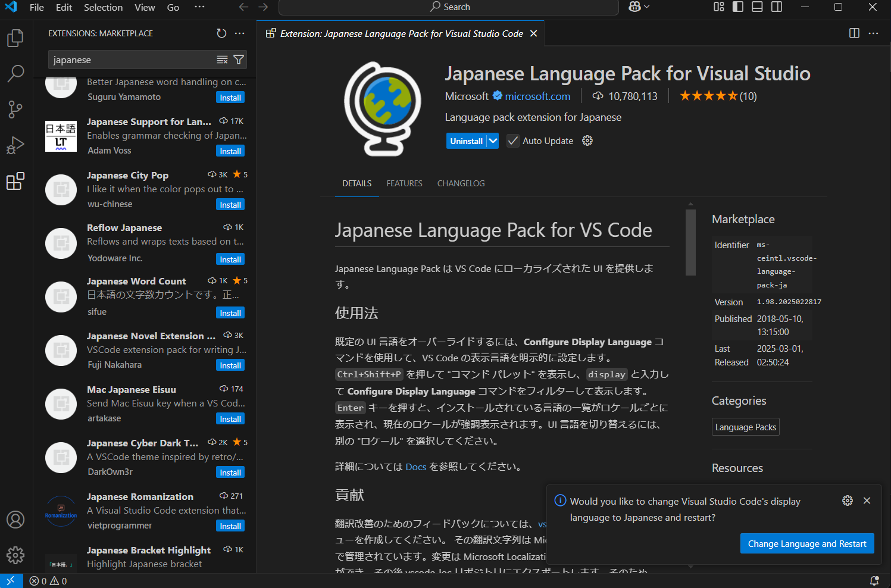Viewport: 891px width, 588px height.
Task: Open Views and More Actions in Extensions header
Action: coord(240,33)
